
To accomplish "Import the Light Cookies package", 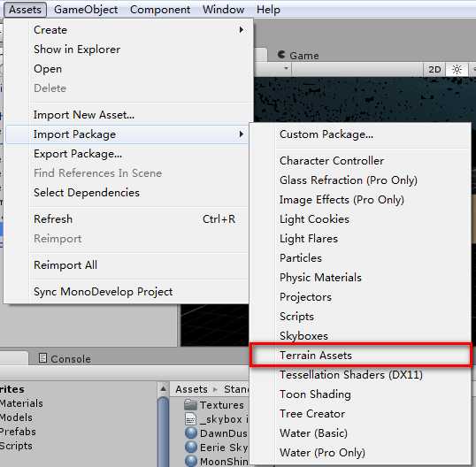I will (x=361, y=219).
